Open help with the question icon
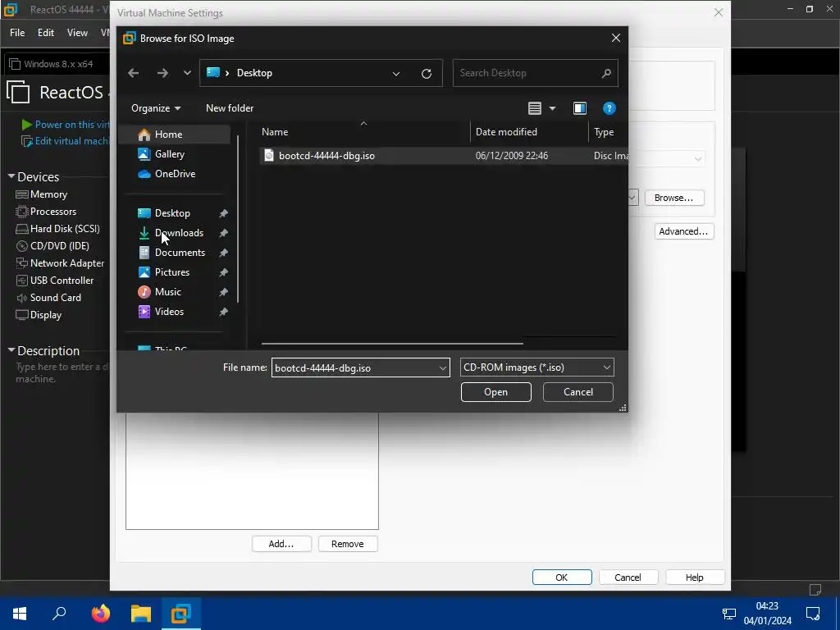Image resolution: width=840 pixels, height=630 pixels. click(609, 108)
